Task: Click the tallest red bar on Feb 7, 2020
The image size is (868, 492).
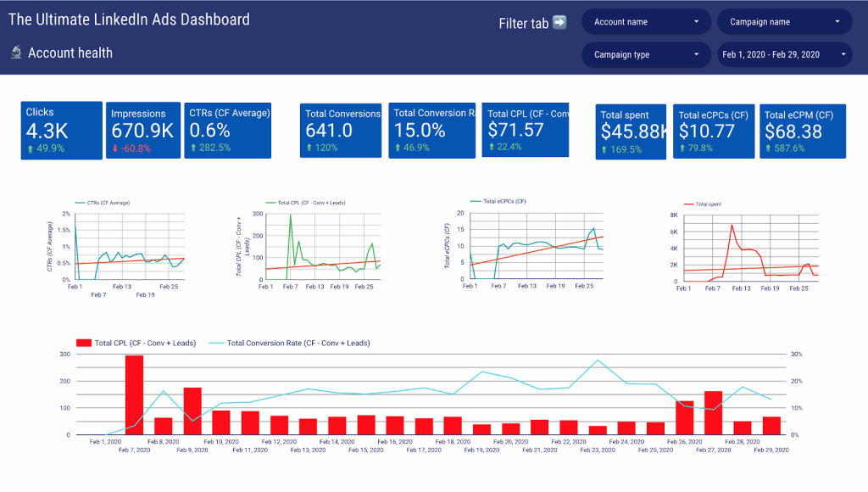Action: tap(134, 395)
